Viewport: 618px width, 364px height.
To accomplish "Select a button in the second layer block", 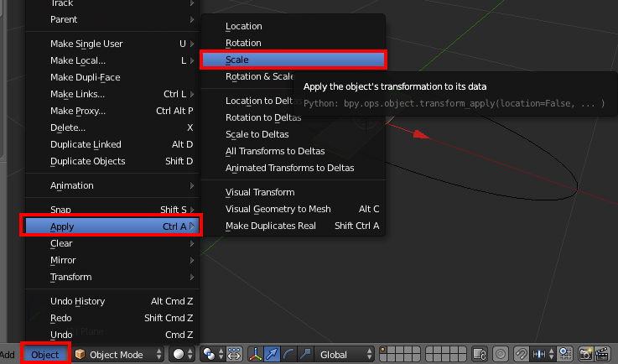I will 446,355.
